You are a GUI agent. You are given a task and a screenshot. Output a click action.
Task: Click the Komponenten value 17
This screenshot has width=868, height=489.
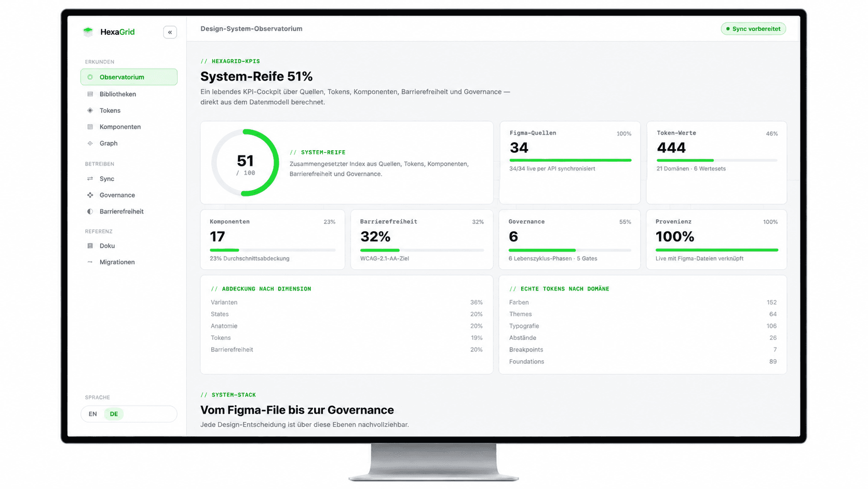[x=218, y=236]
